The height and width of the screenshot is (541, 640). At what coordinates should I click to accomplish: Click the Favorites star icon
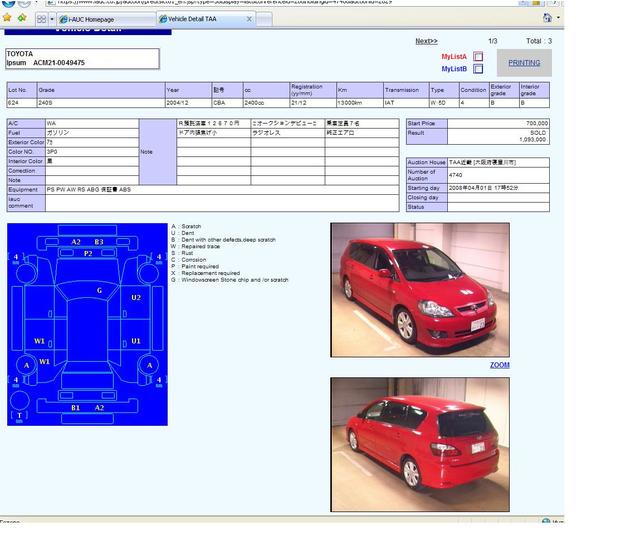(x=7, y=18)
